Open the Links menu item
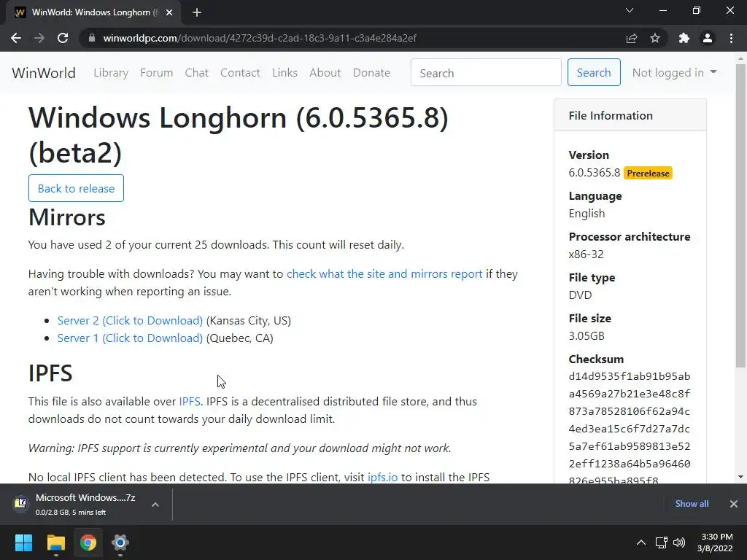Screen dimensions: 747x560 coord(285,73)
